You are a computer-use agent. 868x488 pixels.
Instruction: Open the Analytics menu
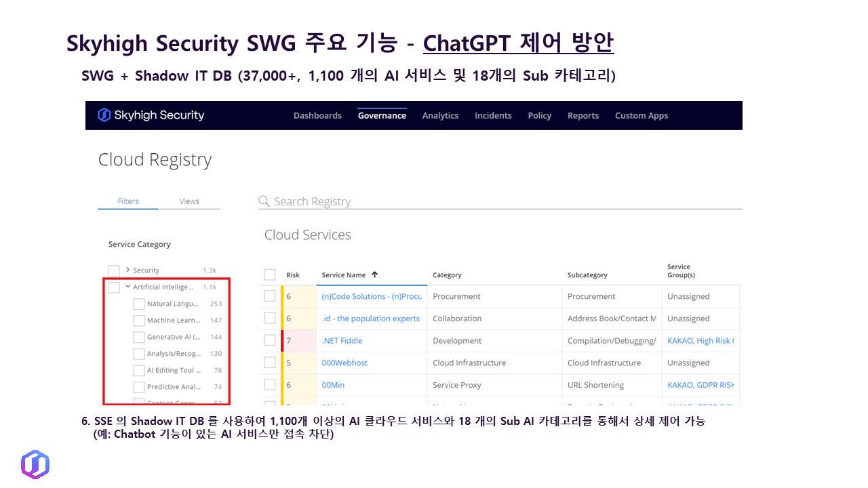click(x=440, y=115)
